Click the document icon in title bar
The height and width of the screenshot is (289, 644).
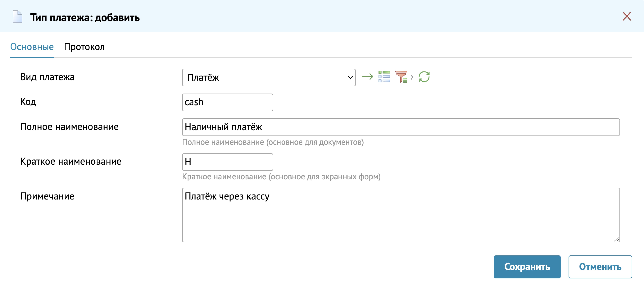pos(18,17)
